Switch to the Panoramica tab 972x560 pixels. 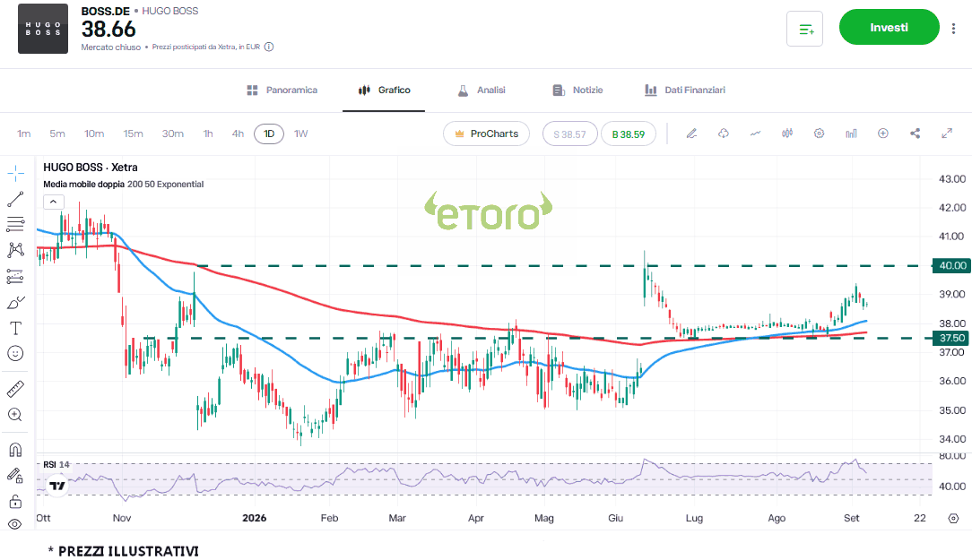tap(282, 90)
